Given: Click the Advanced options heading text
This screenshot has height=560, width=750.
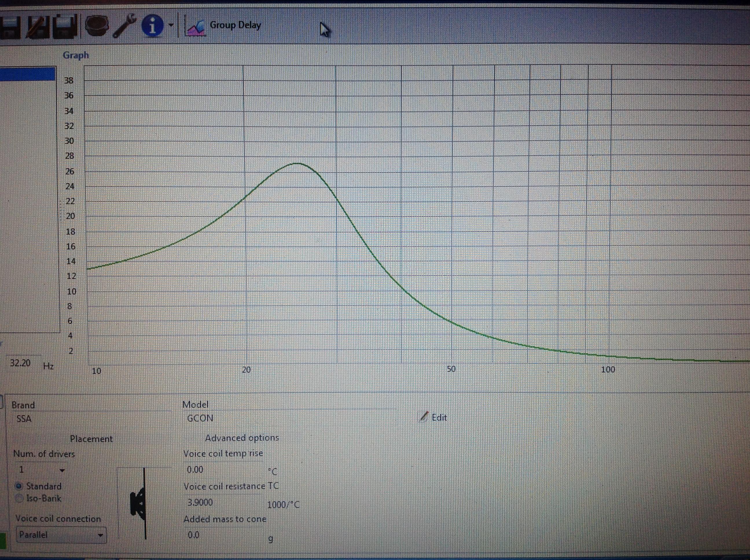Looking at the screenshot, I should [x=242, y=438].
